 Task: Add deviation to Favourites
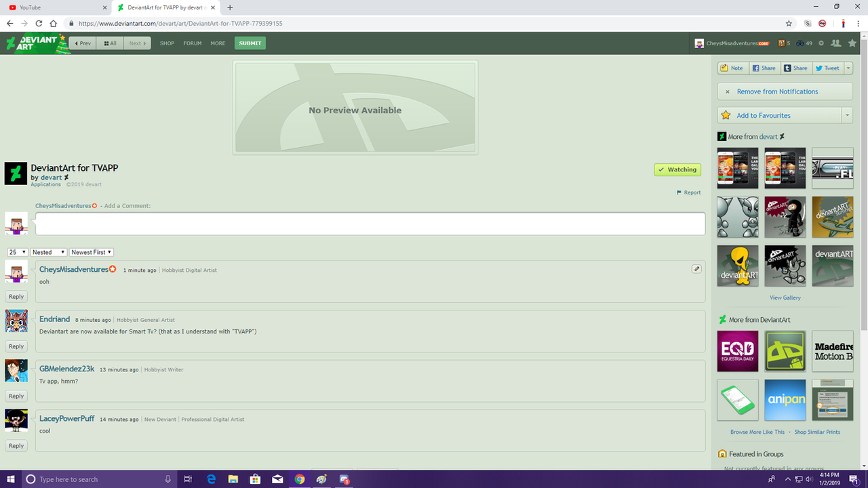click(779, 115)
